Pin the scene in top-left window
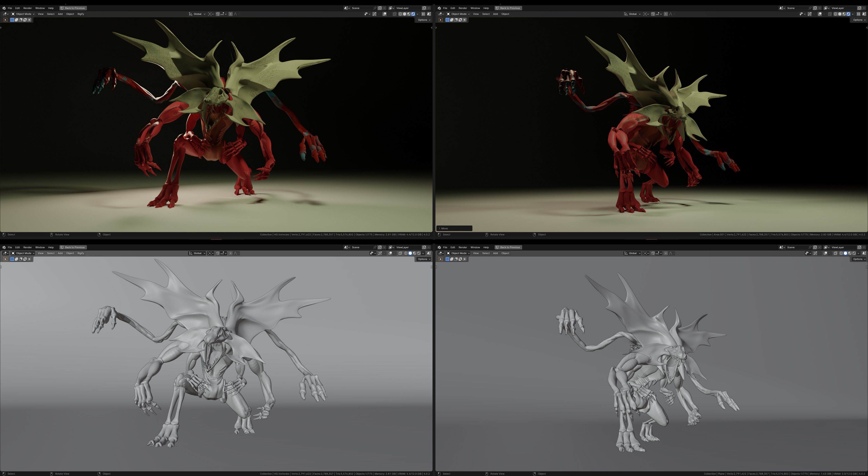This screenshot has height=476, width=868. [x=375, y=8]
